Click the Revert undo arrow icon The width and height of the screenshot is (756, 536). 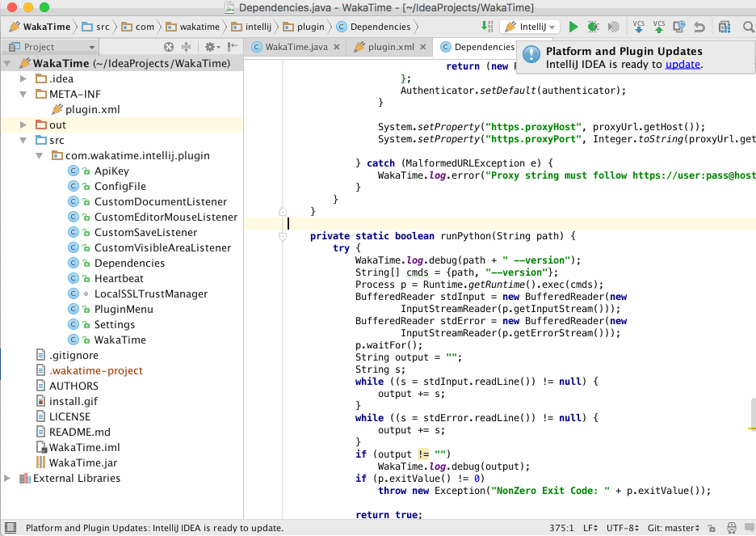pyautogui.click(x=699, y=27)
